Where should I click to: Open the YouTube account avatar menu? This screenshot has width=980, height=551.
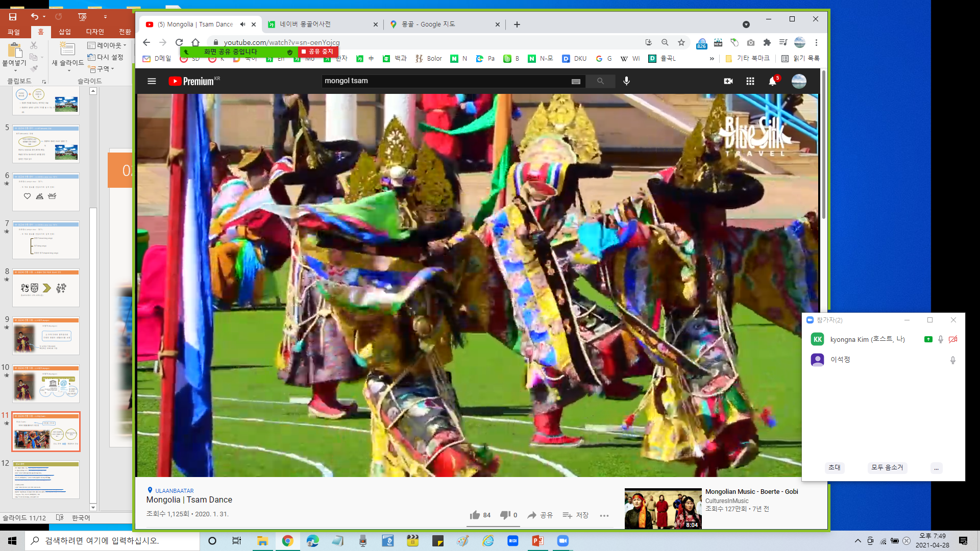pos(799,81)
